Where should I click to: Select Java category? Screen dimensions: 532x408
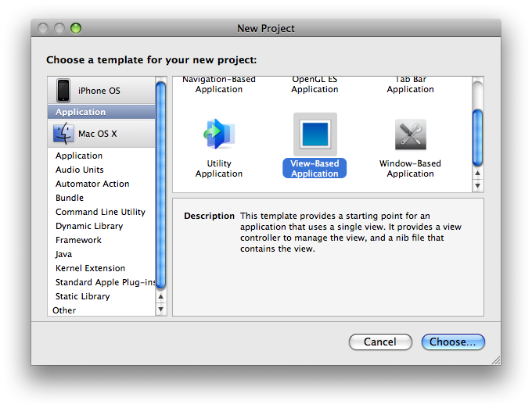(102, 254)
